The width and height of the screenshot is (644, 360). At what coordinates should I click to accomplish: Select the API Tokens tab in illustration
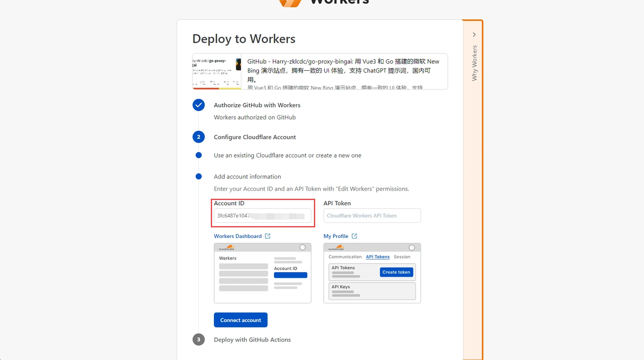click(x=378, y=257)
